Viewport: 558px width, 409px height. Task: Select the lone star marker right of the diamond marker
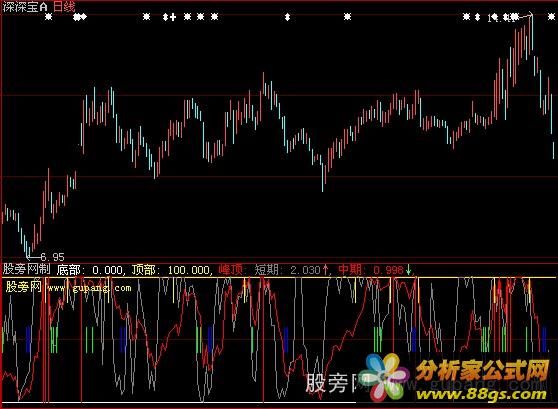click(x=347, y=17)
